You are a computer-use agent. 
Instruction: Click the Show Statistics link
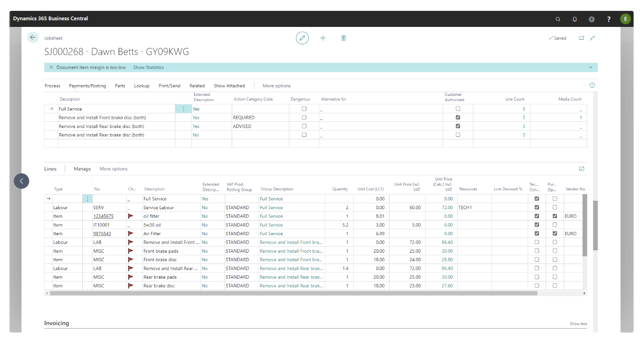pos(148,68)
